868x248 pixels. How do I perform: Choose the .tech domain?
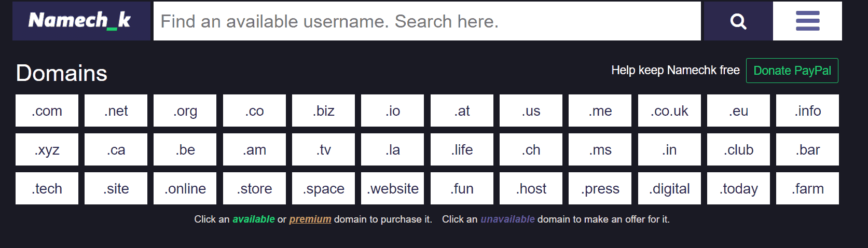pyautogui.click(x=47, y=188)
